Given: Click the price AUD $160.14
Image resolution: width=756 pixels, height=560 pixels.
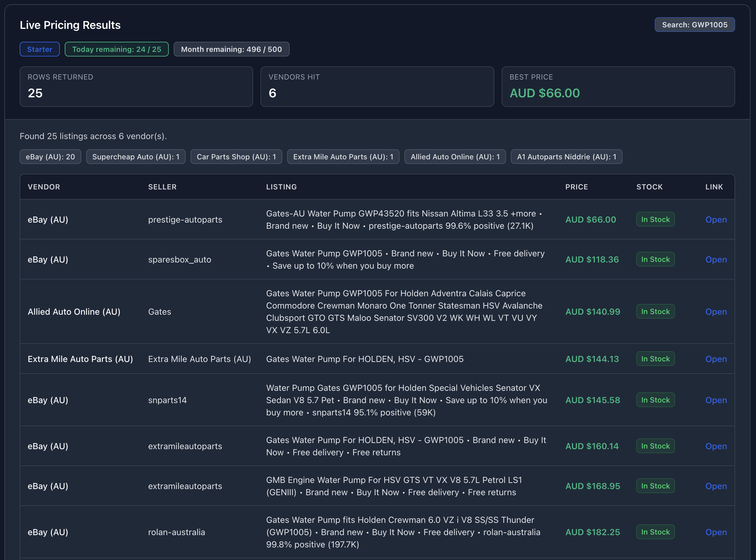Looking at the screenshot, I should 592,446.
